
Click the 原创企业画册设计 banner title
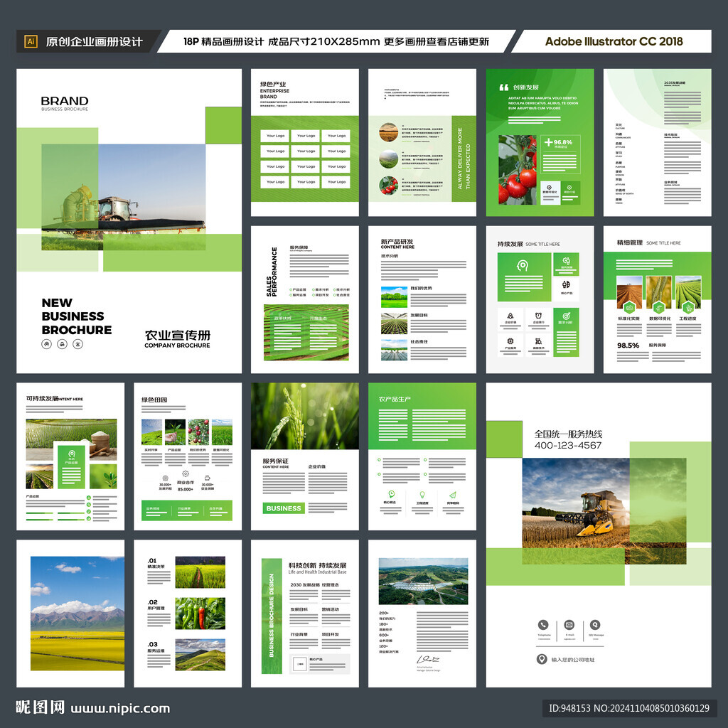coord(94,41)
